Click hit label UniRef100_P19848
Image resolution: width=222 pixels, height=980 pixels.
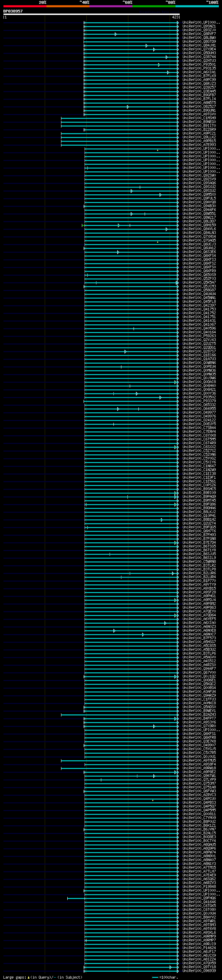coord(199,887)
